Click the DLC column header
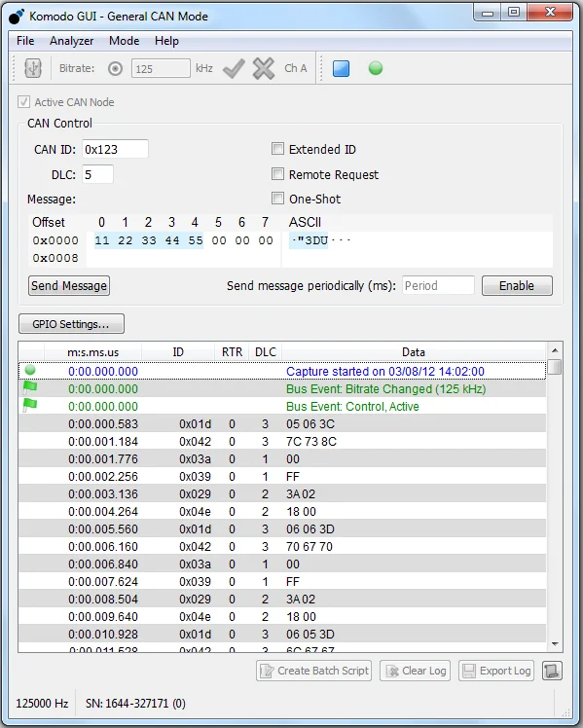The image size is (583, 728). point(266,352)
